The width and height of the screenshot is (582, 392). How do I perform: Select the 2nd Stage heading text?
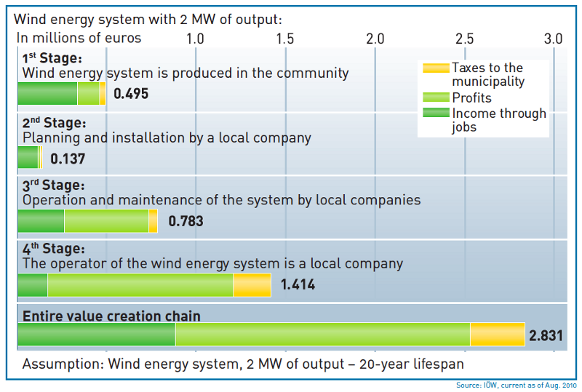point(55,123)
